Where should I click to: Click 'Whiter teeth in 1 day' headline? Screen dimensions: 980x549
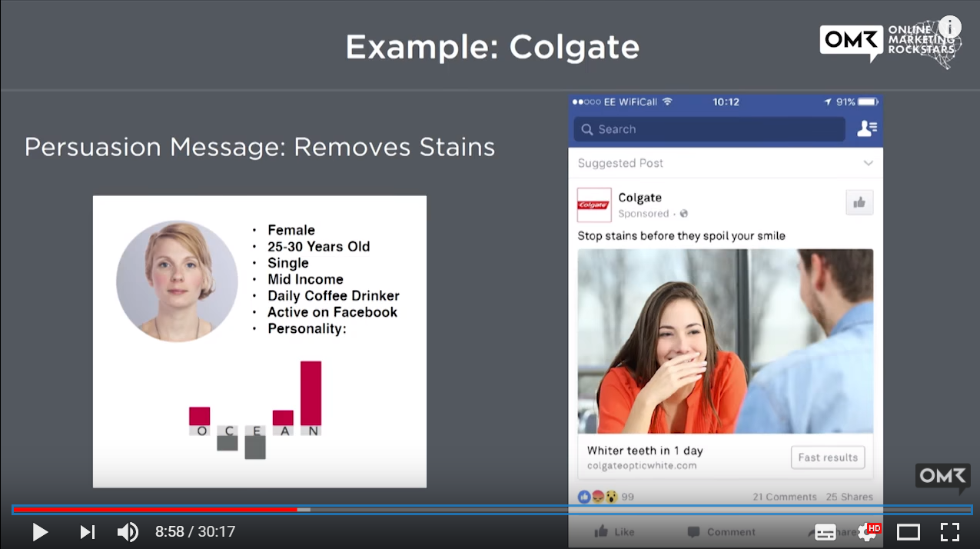coord(645,451)
